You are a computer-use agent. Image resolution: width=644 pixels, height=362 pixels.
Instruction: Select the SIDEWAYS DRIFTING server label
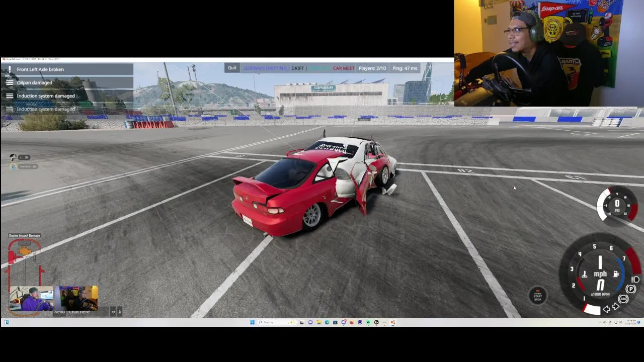click(265, 68)
